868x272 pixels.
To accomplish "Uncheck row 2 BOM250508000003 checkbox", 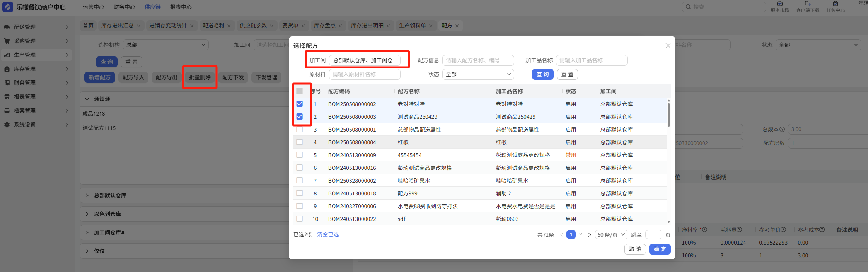I will point(299,116).
